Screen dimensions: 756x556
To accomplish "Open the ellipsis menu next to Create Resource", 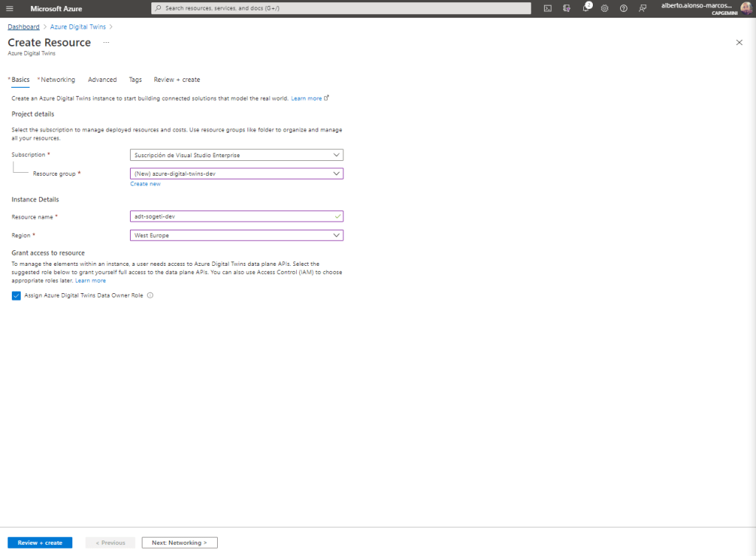I will (106, 43).
